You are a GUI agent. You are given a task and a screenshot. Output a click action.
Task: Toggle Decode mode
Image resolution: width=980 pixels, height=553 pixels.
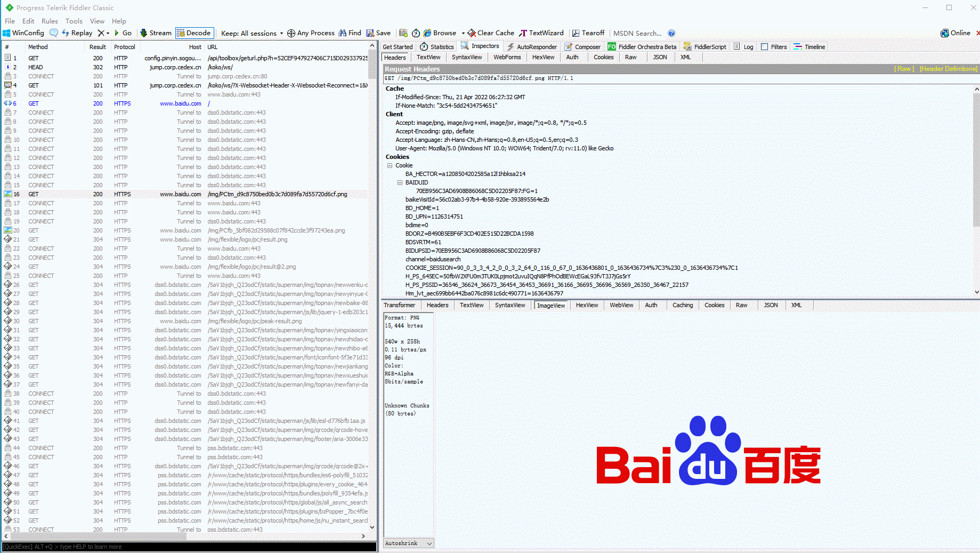(195, 33)
